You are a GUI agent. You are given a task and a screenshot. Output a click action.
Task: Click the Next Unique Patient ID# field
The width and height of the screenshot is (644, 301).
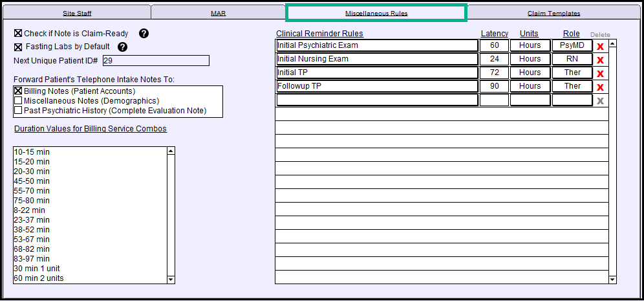(x=155, y=61)
